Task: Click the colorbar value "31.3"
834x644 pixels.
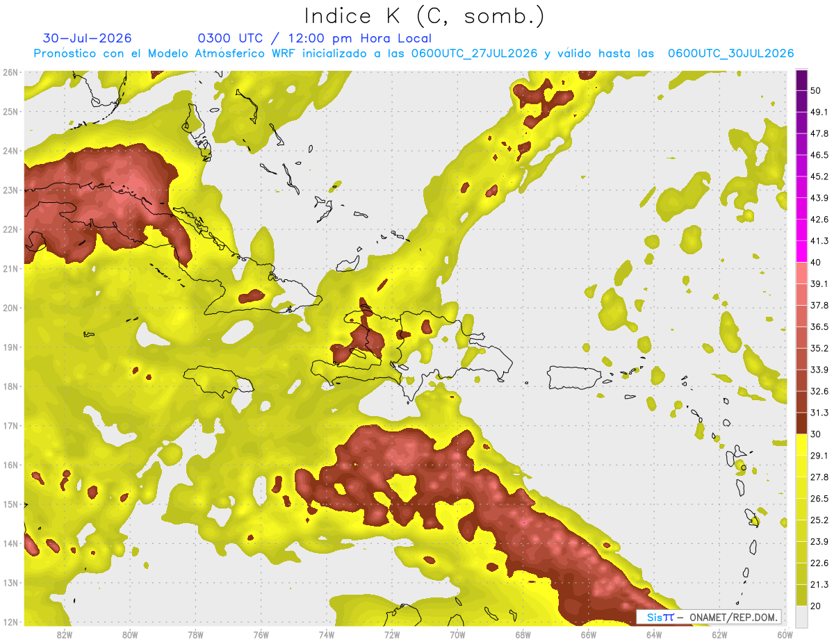Action: [x=819, y=413]
